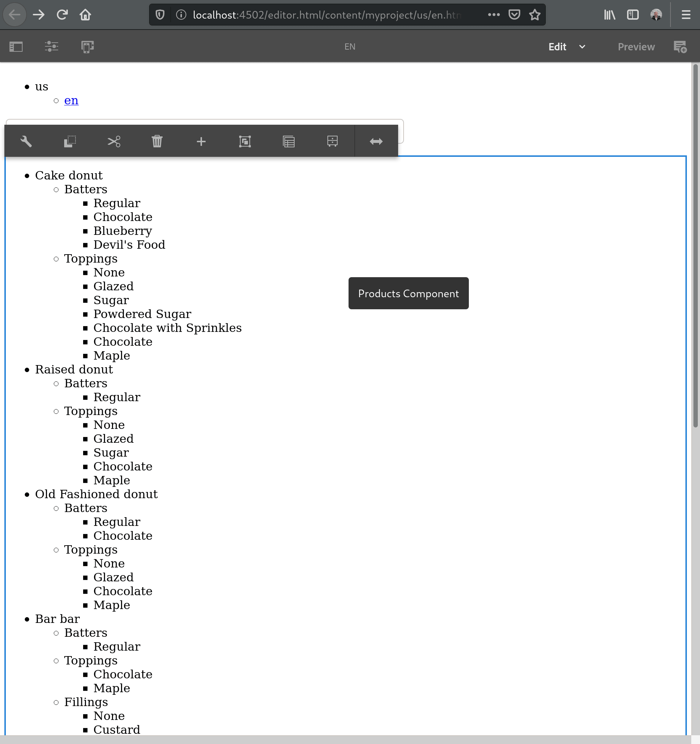Group the selected component
700x744 pixels.
click(x=245, y=142)
